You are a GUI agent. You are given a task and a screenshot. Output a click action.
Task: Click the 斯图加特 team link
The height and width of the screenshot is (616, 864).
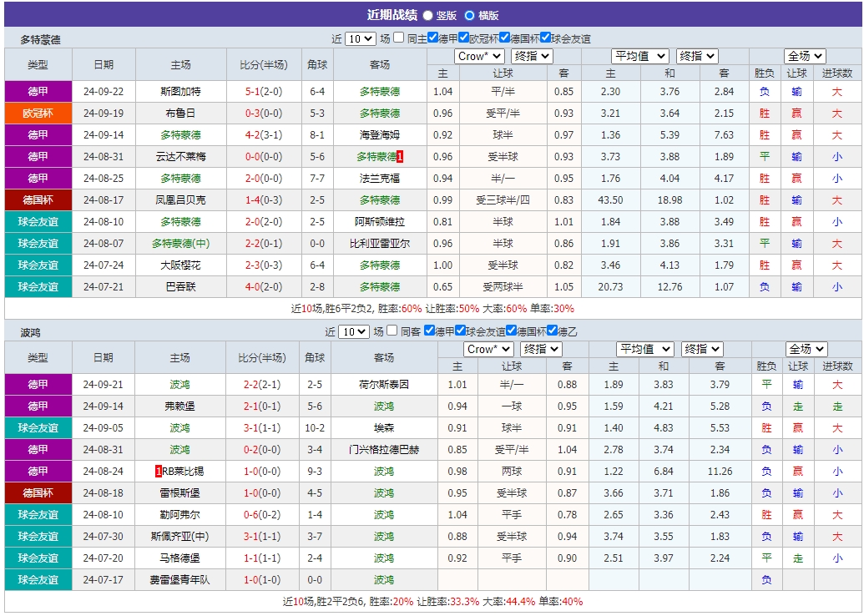[182, 91]
